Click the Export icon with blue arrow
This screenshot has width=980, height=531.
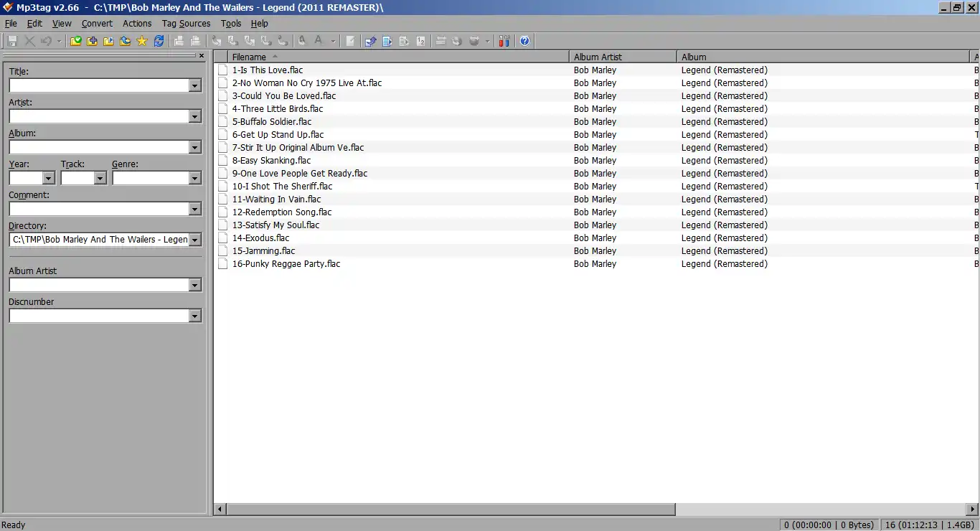(x=369, y=41)
